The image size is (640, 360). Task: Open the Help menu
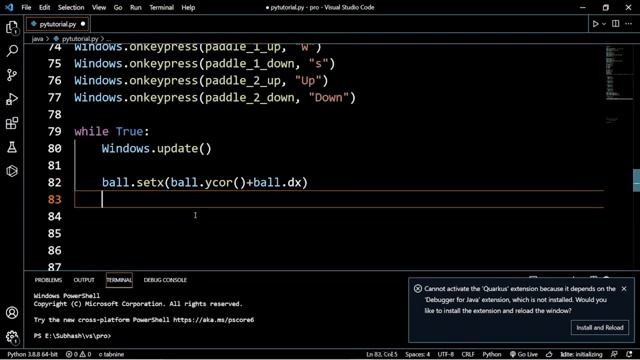click(188, 7)
